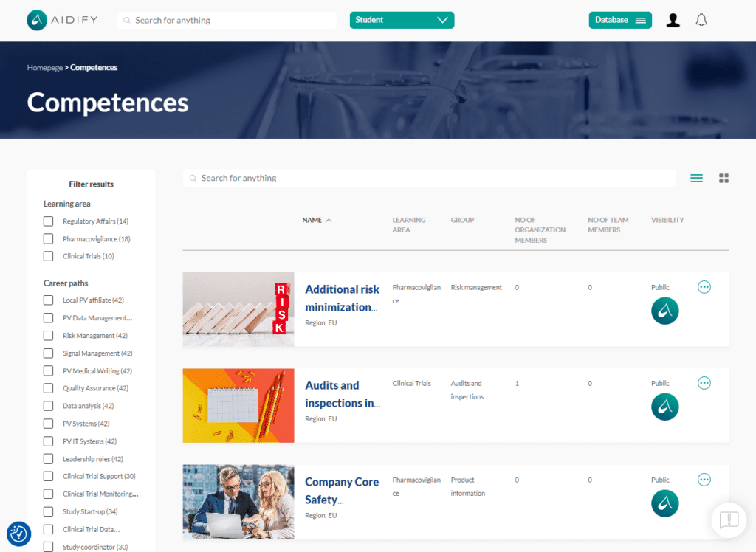Open options menu for Additional risk minimization
Image resolution: width=756 pixels, height=552 pixels.
point(704,286)
